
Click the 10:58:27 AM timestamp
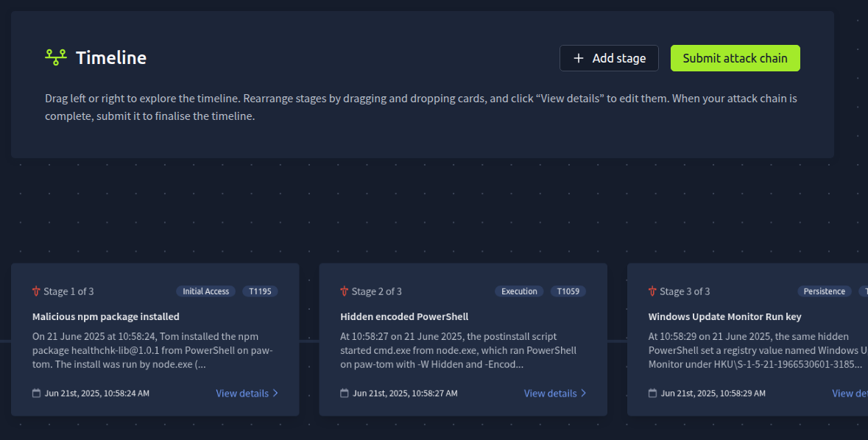[x=405, y=393]
